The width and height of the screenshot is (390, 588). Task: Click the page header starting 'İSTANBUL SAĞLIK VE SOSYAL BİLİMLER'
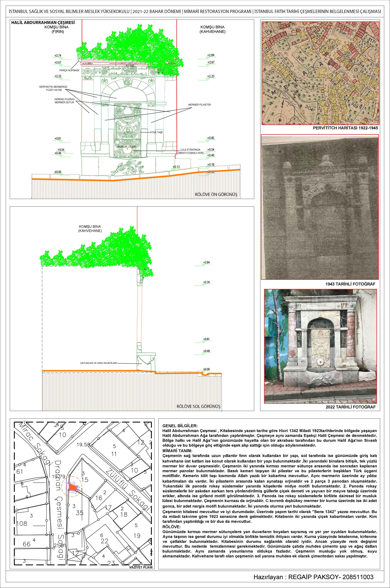195,12
